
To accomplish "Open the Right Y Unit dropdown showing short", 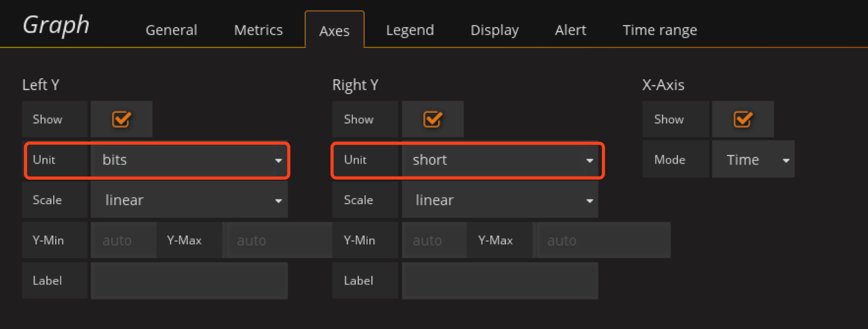I will pyautogui.click(x=500, y=160).
